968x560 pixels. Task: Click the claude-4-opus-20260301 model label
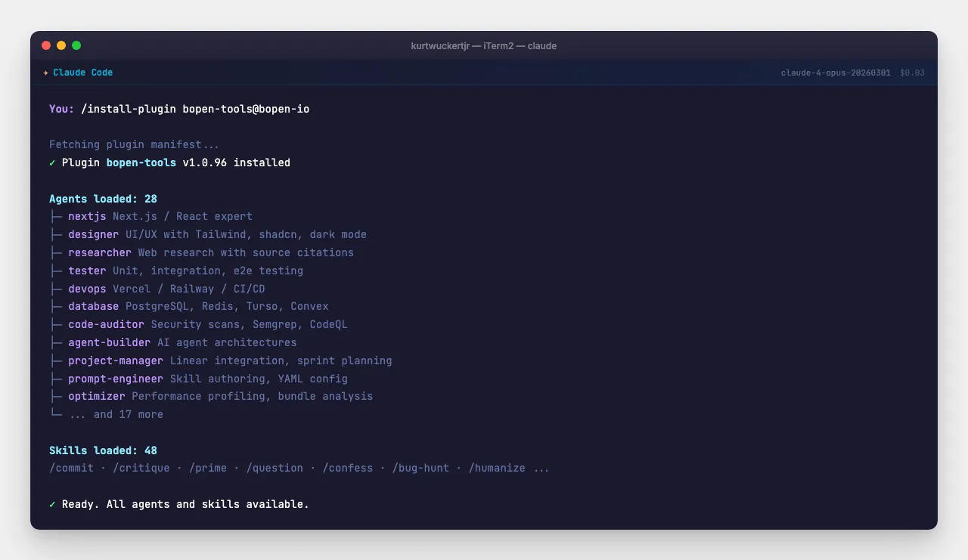pos(836,73)
